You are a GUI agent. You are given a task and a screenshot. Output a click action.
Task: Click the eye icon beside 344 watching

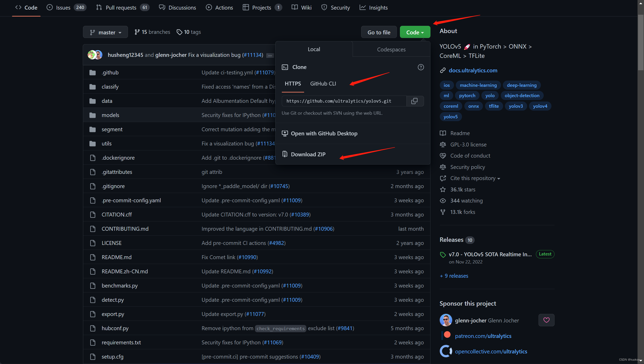(443, 201)
